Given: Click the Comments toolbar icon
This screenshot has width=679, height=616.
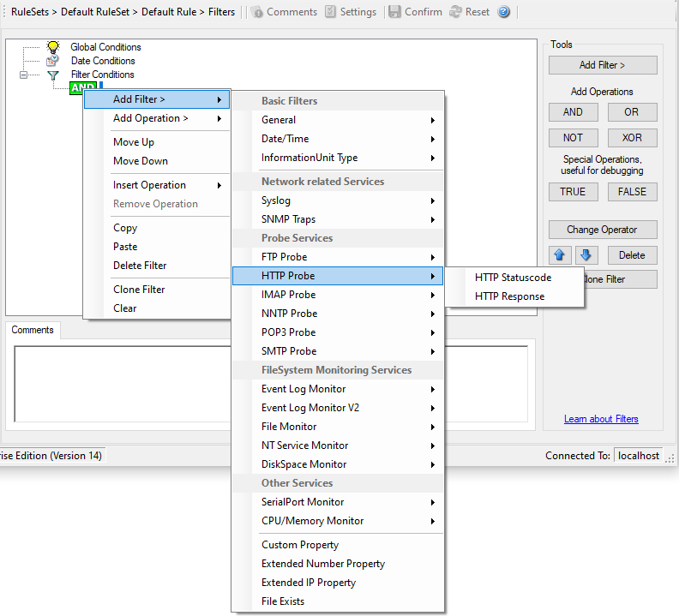Looking at the screenshot, I should tap(257, 12).
